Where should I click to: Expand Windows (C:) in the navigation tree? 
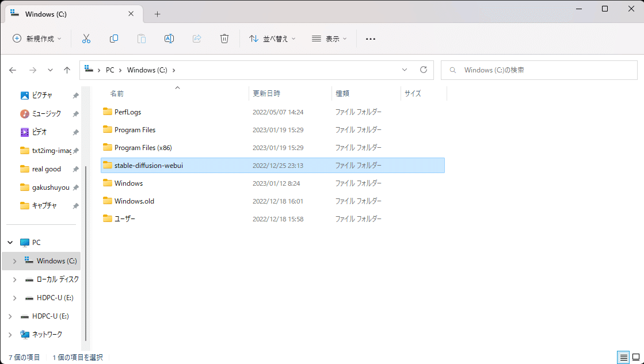[15, 261]
